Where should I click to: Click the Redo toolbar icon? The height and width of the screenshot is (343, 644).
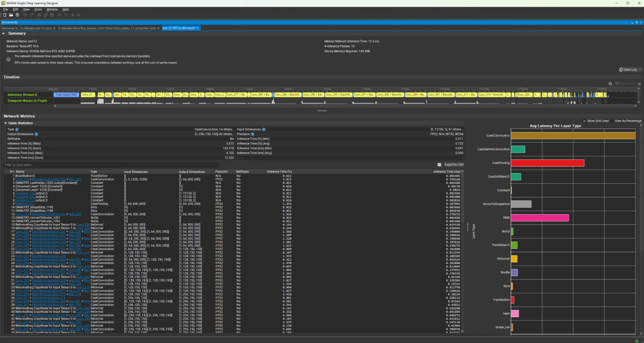tap(32, 15)
